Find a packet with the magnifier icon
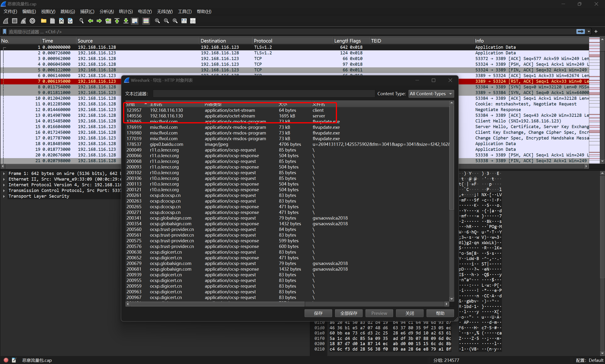The height and width of the screenshot is (364, 605). pos(82,21)
